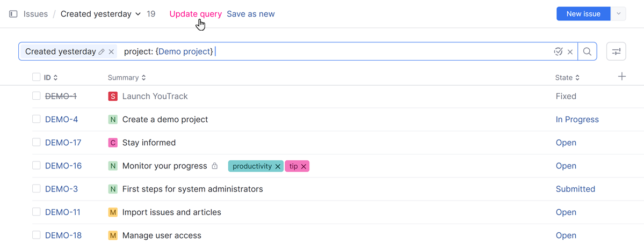This screenshot has height=244, width=644.
Task: Expand the Created yesterday dropdown
Action: (x=138, y=14)
